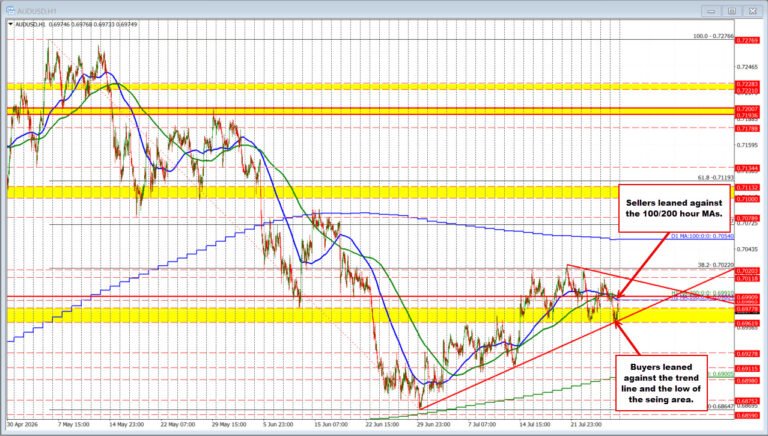The width and height of the screenshot is (768, 436).
Task: Click the 14 Jul 15:00 time label
Action: click(x=535, y=424)
